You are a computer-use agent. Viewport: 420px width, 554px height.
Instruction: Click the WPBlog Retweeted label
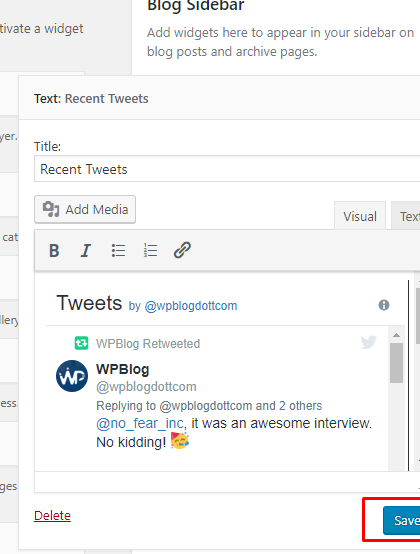[148, 343]
